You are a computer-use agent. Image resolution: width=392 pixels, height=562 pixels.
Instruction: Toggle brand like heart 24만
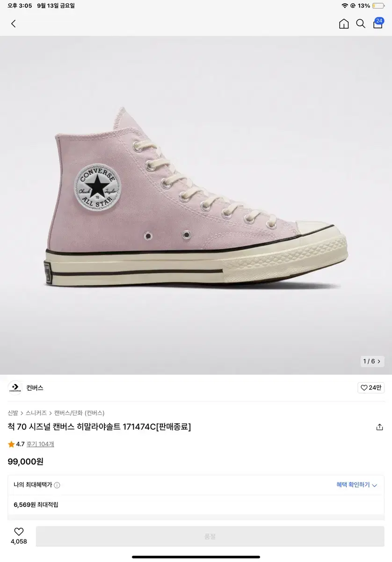click(x=371, y=388)
